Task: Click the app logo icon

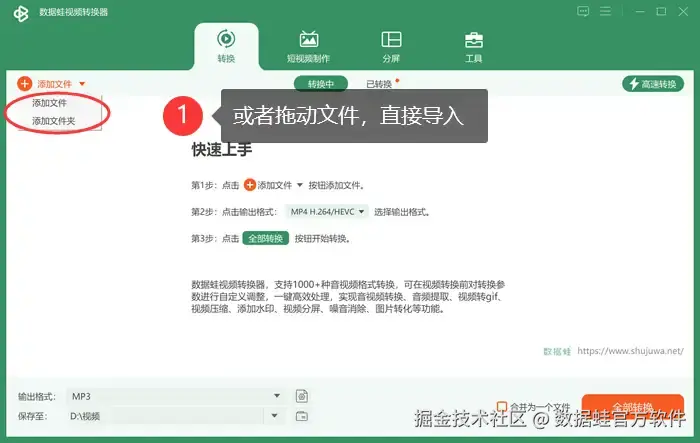Action: click(x=21, y=13)
